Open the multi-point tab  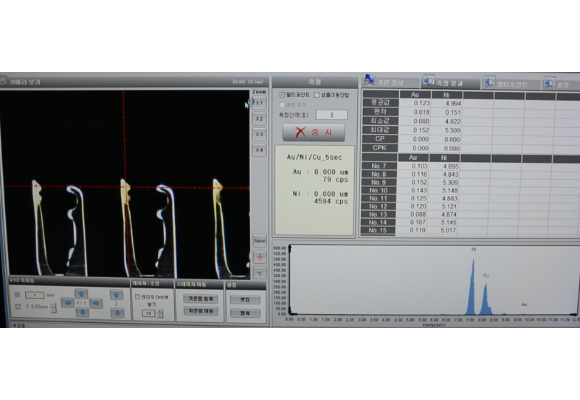[512, 83]
